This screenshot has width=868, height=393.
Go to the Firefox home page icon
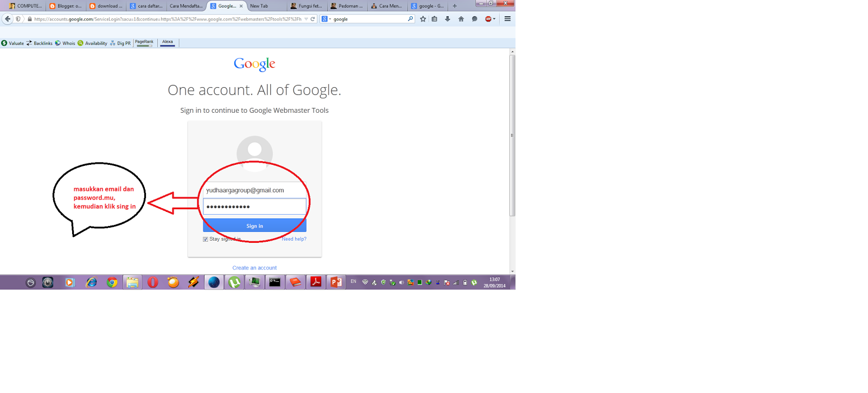461,19
